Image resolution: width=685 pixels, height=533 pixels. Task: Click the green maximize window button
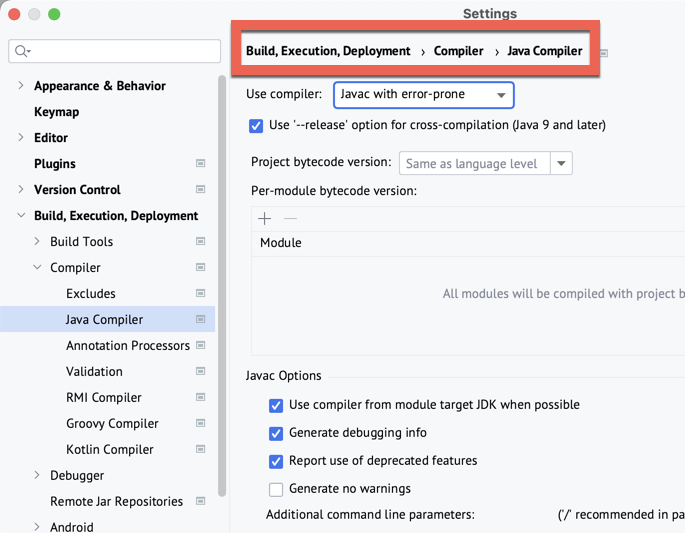(x=54, y=14)
